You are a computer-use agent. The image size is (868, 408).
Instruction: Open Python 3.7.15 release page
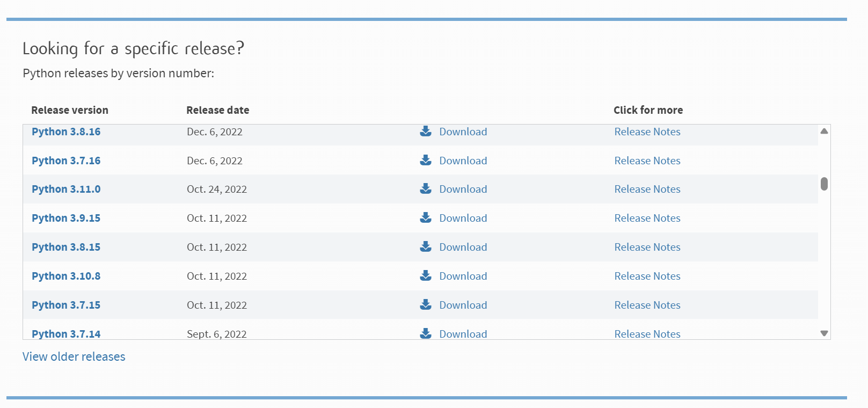pyautogui.click(x=66, y=305)
